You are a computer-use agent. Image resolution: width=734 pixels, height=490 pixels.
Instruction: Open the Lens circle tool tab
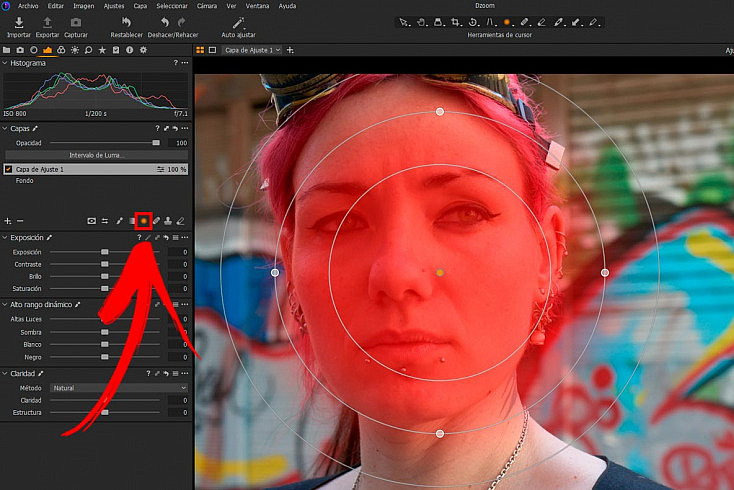(x=34, y=50)
